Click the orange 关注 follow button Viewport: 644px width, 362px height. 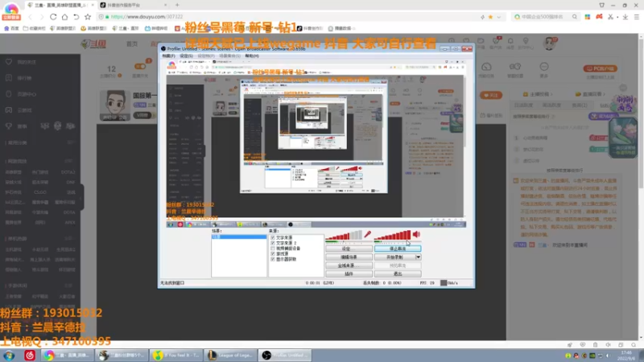coord(491,95)
